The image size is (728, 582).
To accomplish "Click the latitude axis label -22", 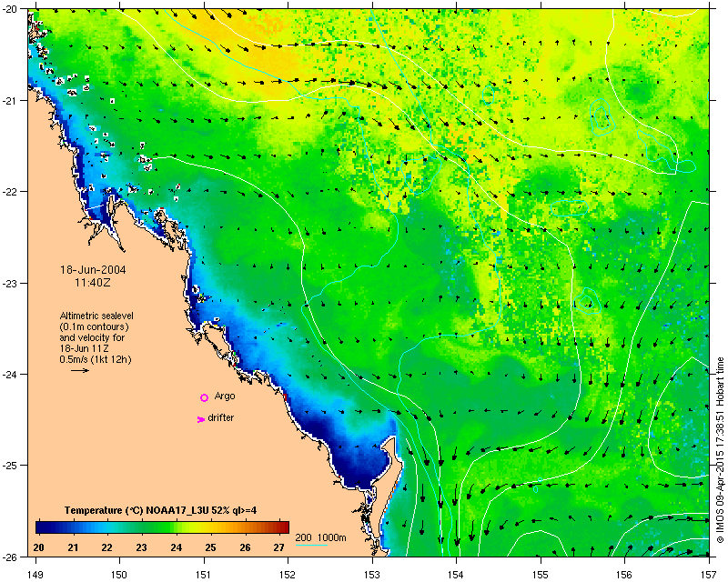I will (x=9, y=192).
